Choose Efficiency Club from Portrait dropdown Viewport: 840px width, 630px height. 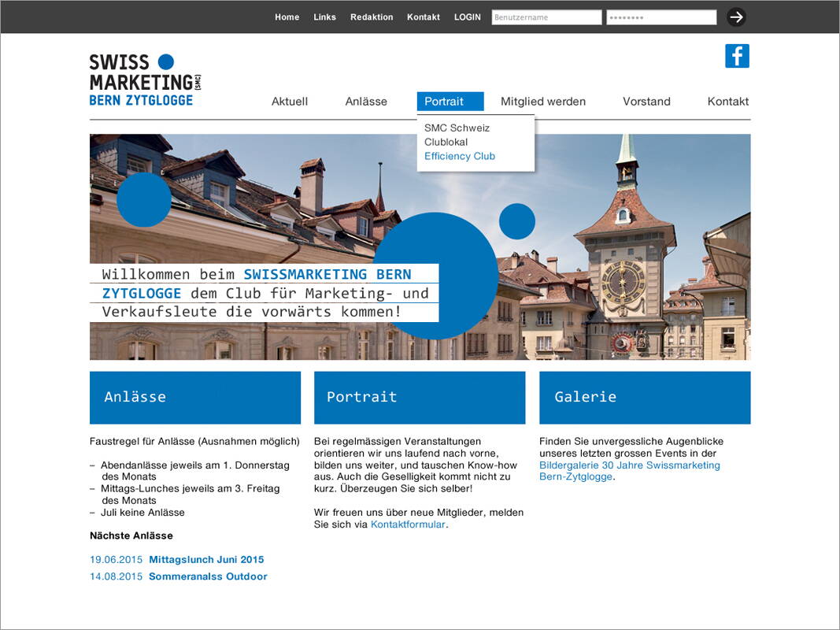(x=460, y=156)
